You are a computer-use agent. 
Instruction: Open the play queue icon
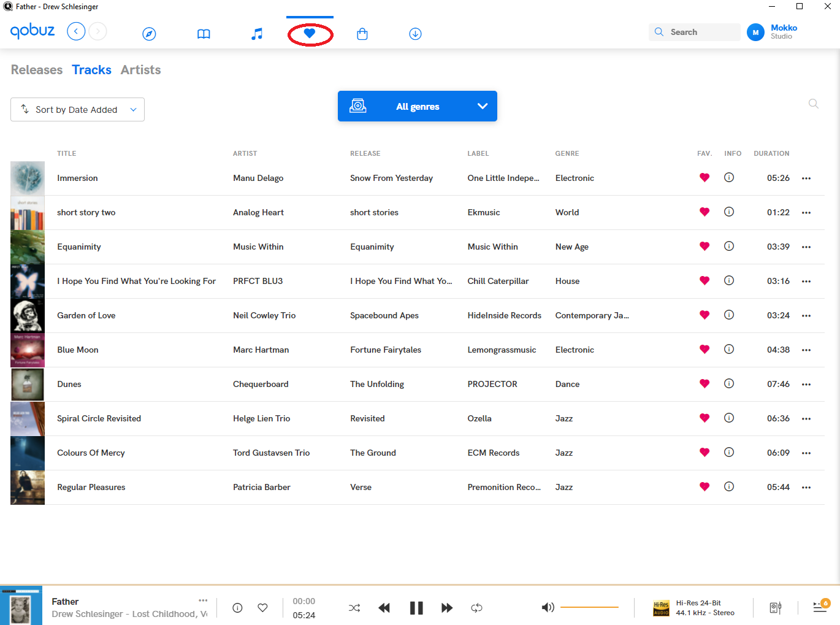(x=820, y=606)
